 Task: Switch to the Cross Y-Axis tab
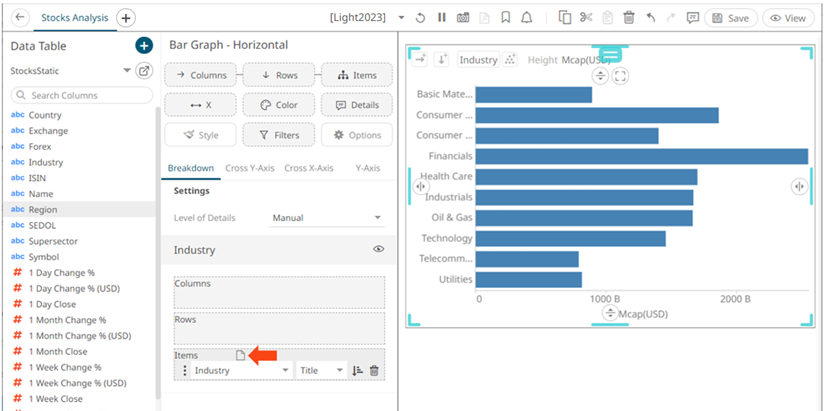coord(250,168)
